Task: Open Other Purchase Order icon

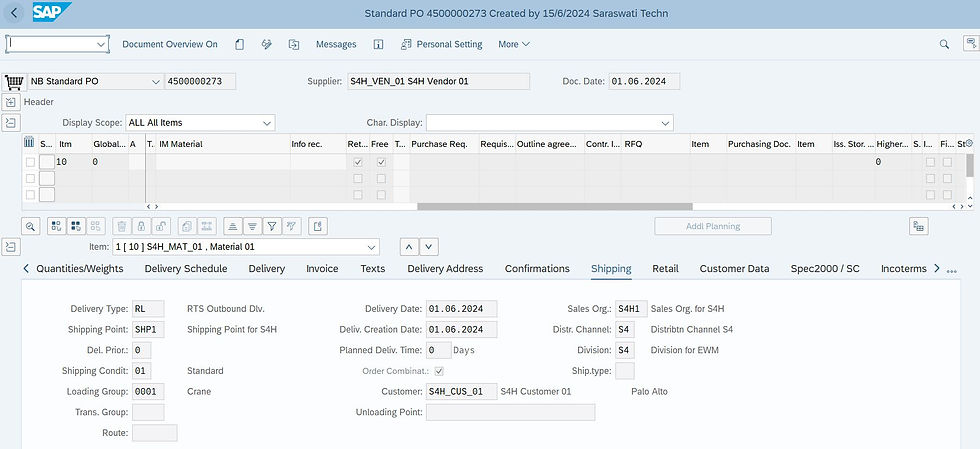Action: pyautogui.click(x=294, y=44)
